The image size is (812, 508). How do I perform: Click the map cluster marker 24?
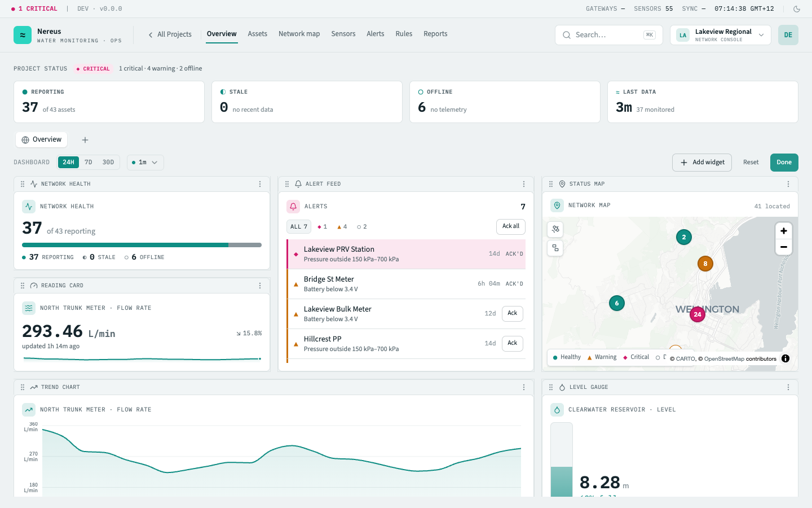coord(698,314)
